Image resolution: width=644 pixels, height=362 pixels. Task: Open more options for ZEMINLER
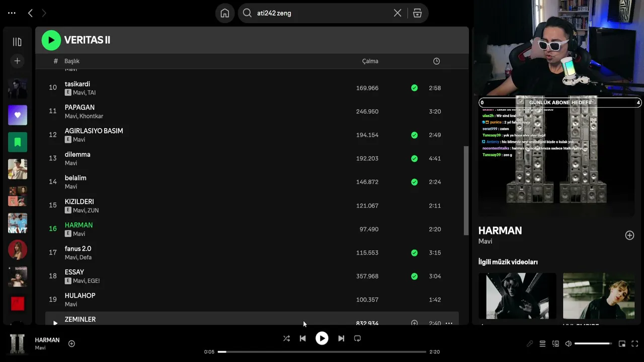tap(449, 323)
